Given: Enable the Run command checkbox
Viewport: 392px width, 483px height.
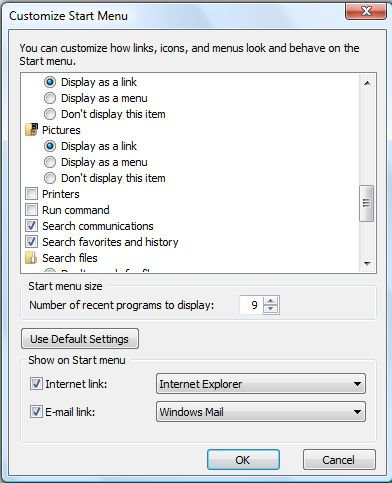Looking at the screenshot, I should 32,210.
